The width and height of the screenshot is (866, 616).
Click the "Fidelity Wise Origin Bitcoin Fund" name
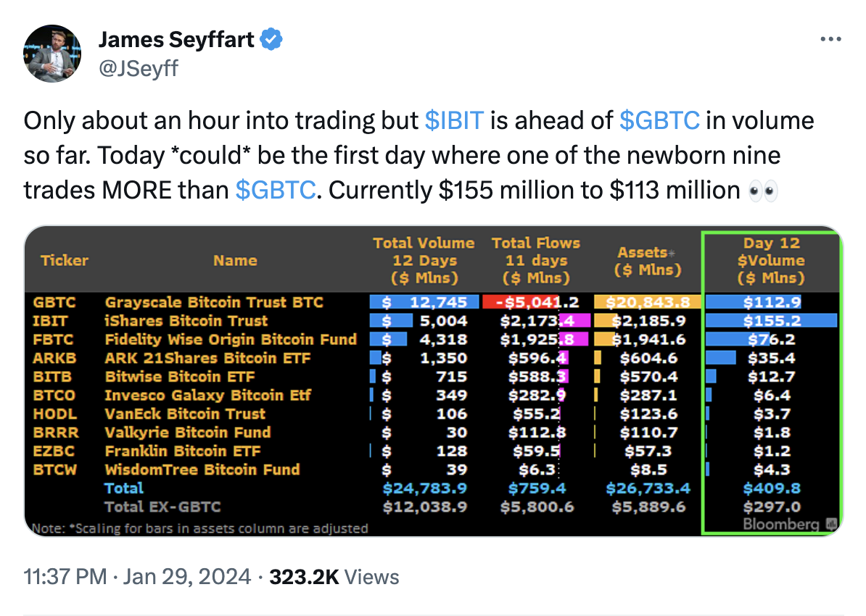(231, 339)
